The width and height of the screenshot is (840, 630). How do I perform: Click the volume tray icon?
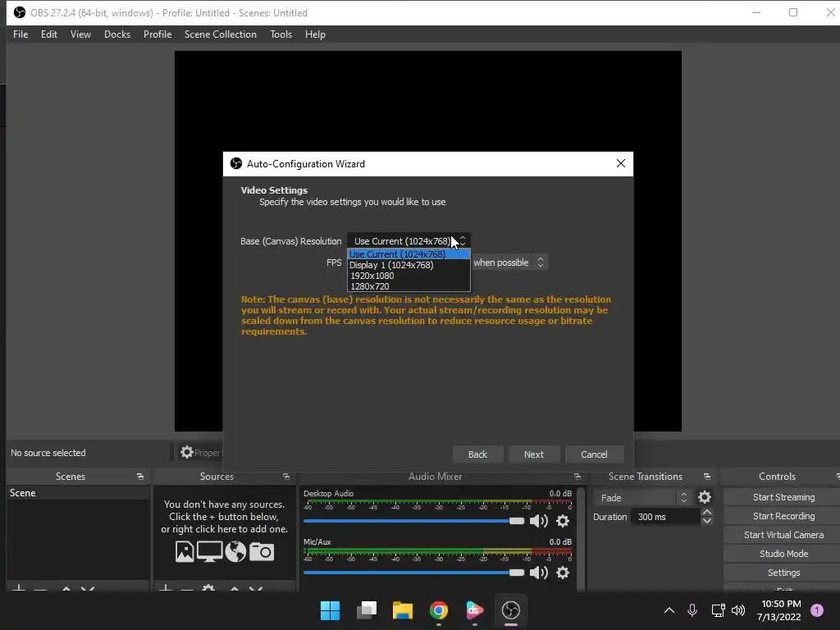tap(738, 609)
